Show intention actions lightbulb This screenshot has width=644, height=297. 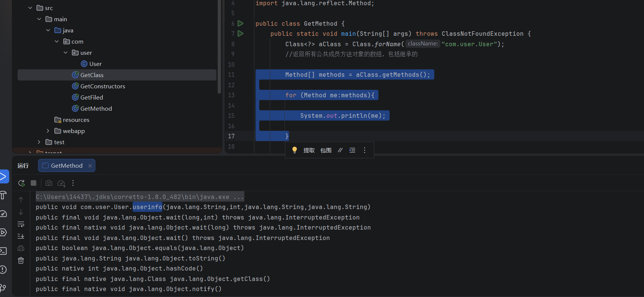point(295,150)
